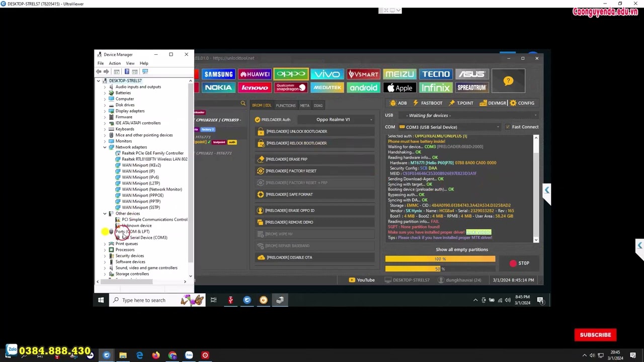
Task: Click the model search magnifier icon
Action: click(243, 104)
